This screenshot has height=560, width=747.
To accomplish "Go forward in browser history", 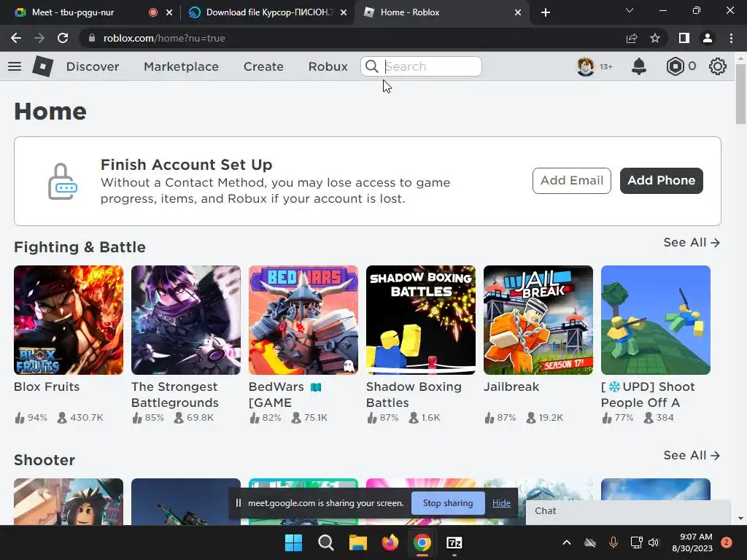I will [39, 38].
